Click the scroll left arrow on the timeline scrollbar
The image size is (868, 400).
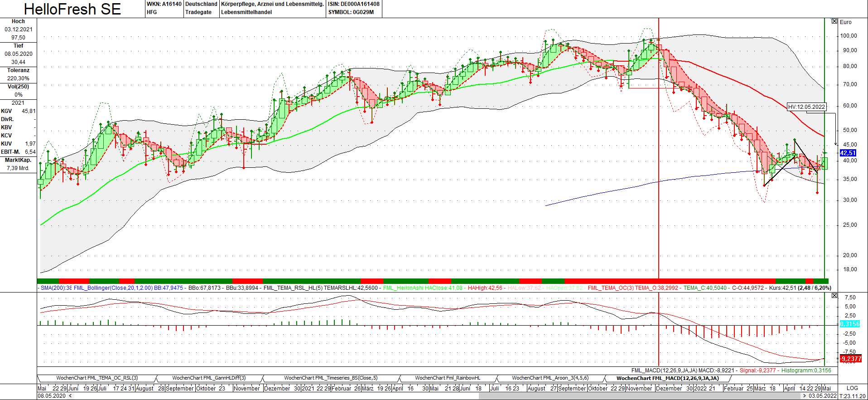tap(70, 396)
